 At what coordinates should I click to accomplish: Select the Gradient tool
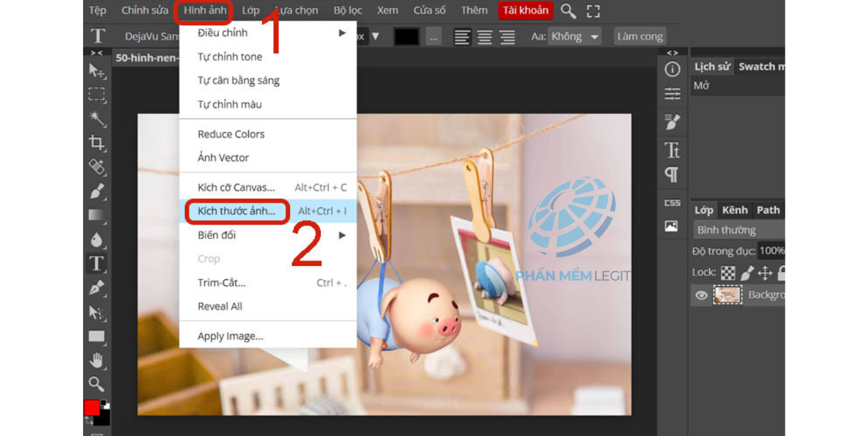click(97, 215)
